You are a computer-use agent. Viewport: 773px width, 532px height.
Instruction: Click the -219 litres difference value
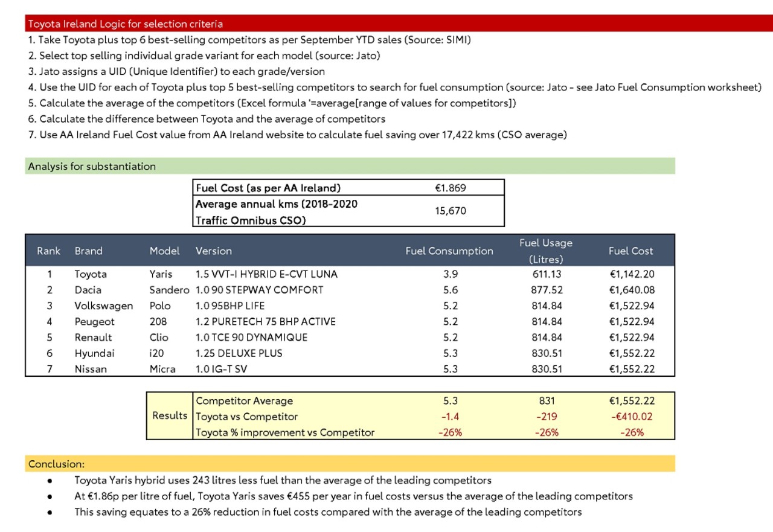547,417
